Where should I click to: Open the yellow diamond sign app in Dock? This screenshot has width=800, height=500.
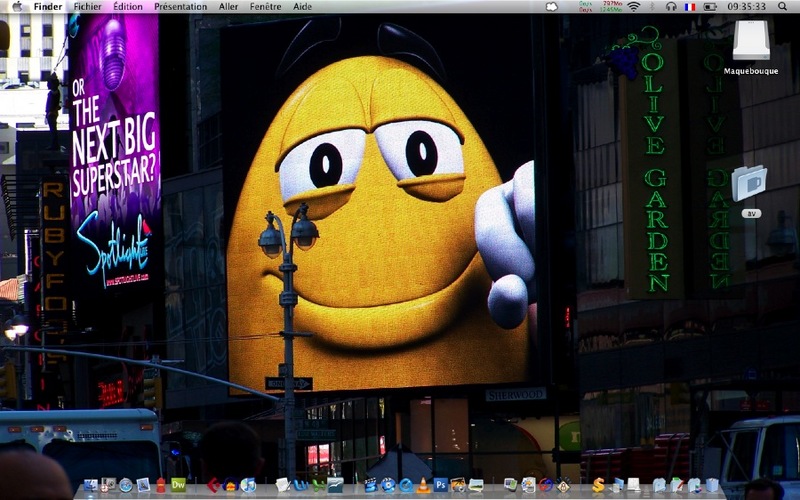563,485
